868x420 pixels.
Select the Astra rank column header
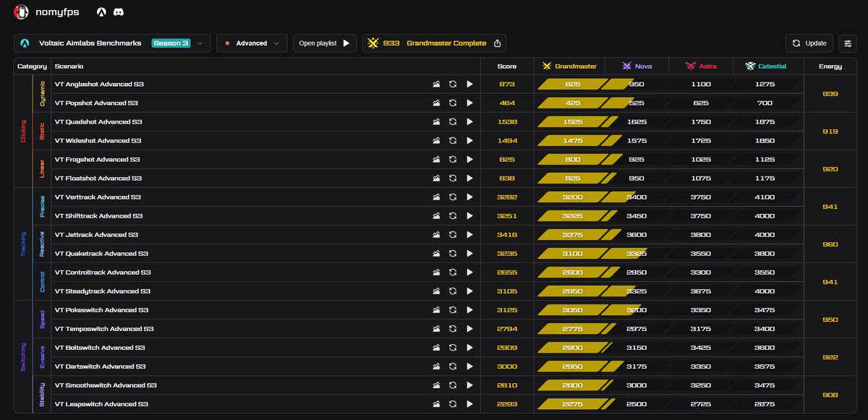pyautogui.click(x=701, y=66)
